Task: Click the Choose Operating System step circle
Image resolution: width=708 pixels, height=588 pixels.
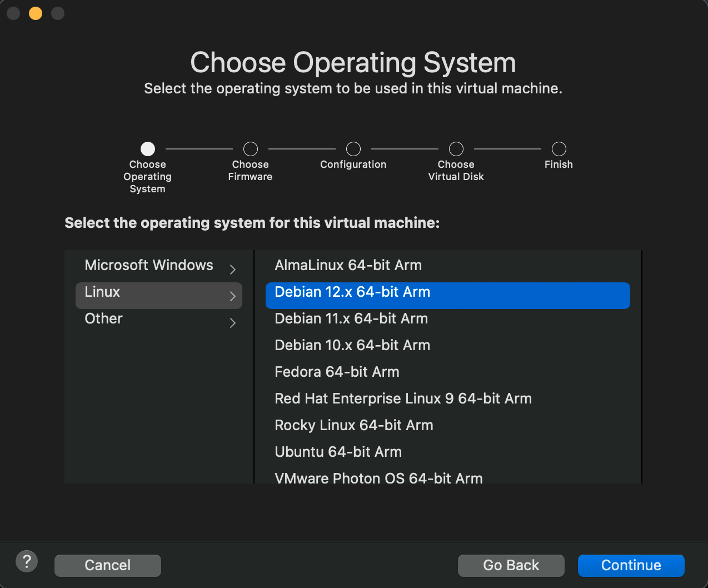Action: pyautogui.click(x=148, y=149)
